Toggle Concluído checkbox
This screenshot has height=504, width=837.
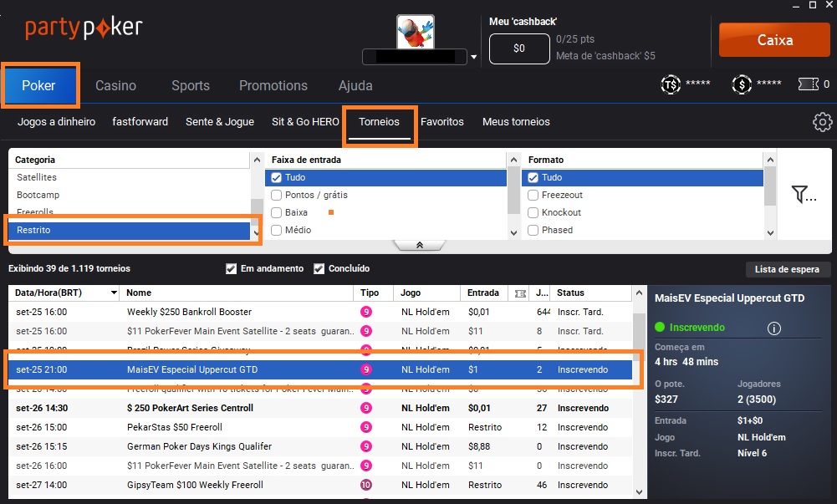(x=319, y=269)
